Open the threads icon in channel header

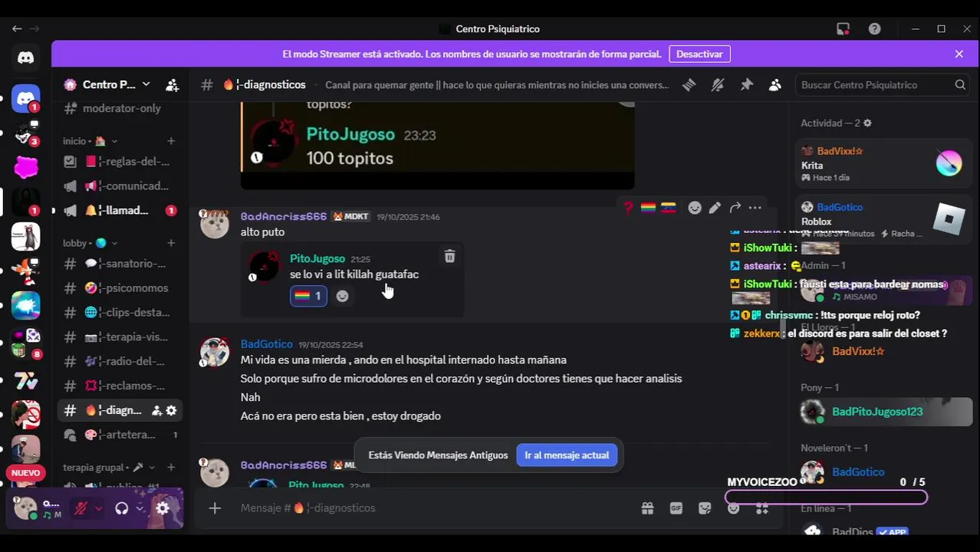[689, 85]
